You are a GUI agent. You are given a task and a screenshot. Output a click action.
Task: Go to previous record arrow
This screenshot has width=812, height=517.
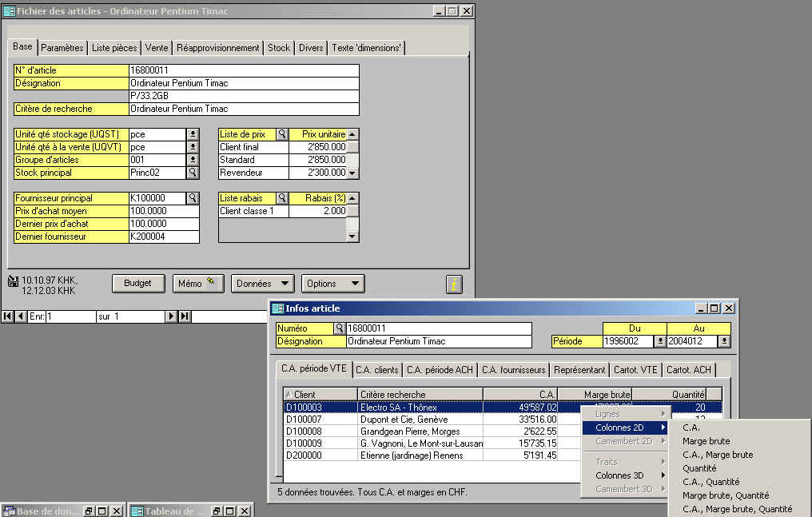coord(22,316)
